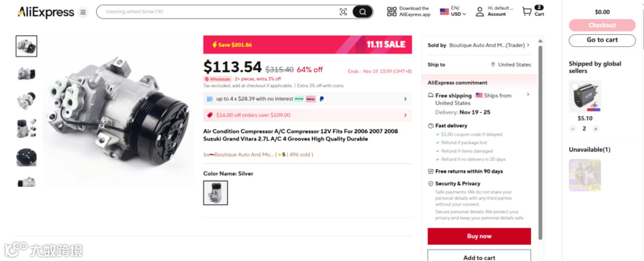Click the Add to cart button
The height and width of the screenshot is (261, 644).
click(x=479, y=257)
